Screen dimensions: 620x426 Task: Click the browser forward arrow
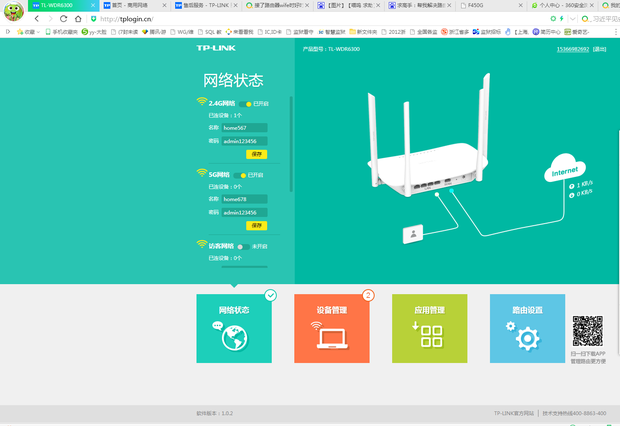(50, 19)
